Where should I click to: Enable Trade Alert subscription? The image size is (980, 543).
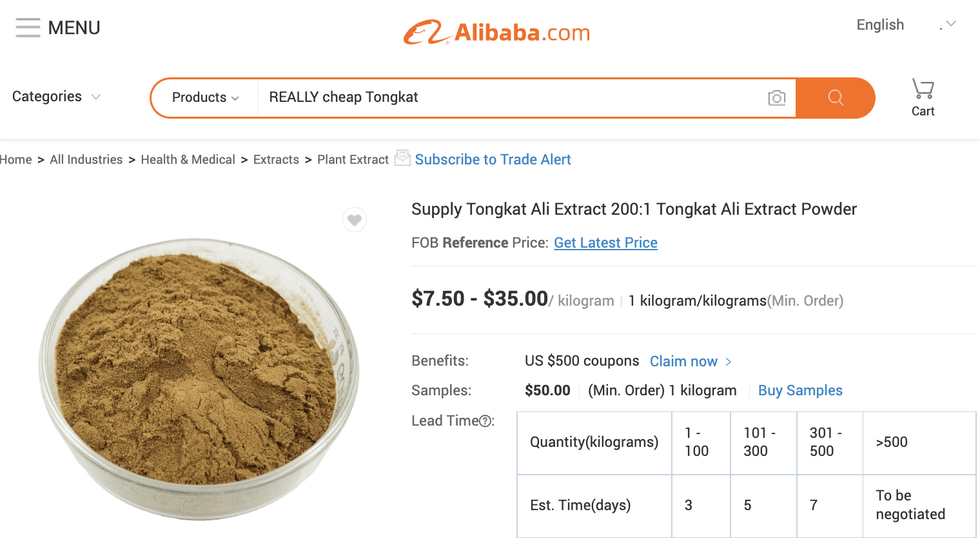coord(493,159)
